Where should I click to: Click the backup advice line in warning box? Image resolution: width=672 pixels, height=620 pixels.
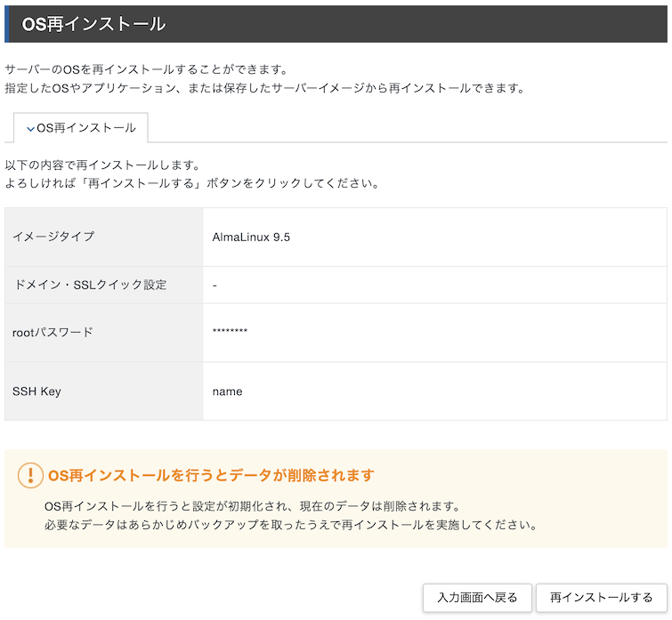tap(290, 524)
